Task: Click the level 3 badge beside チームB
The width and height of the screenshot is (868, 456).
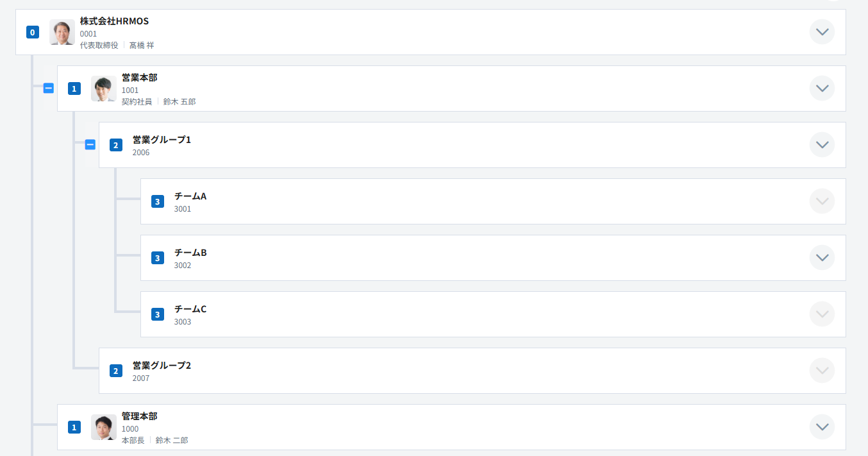Action: [158, 258]
